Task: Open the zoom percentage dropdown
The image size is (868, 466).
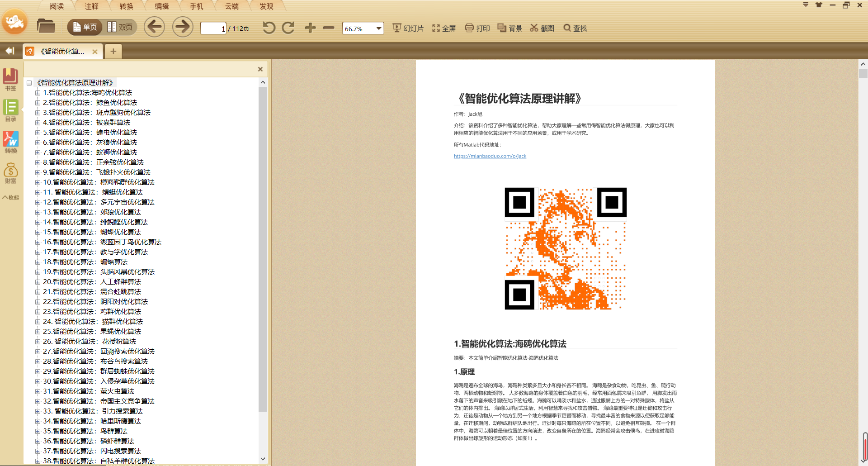Action: pyautogui.click(x=378, y=29)
